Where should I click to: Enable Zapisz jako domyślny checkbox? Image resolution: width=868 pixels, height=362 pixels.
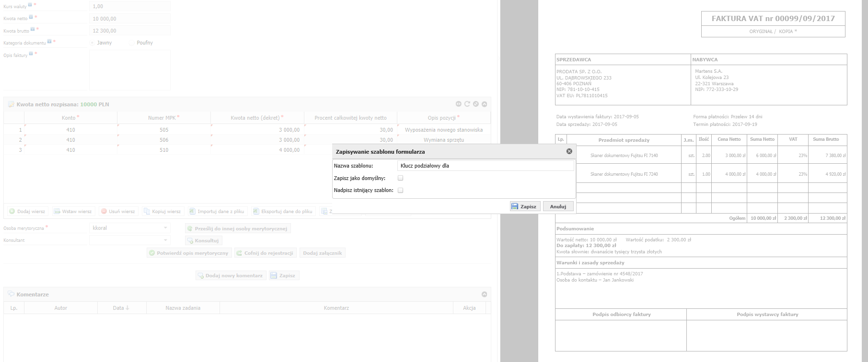[400, 178]
